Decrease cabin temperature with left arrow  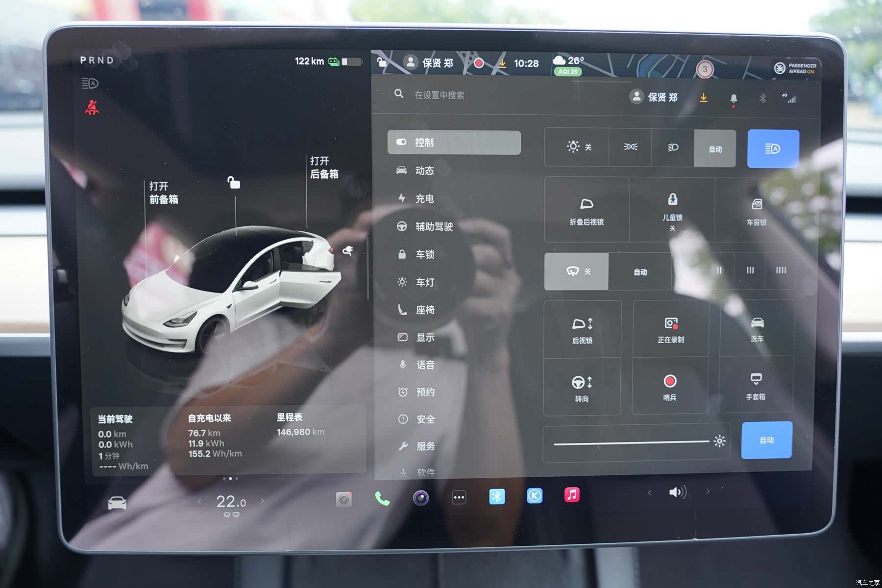coord(199,501)
